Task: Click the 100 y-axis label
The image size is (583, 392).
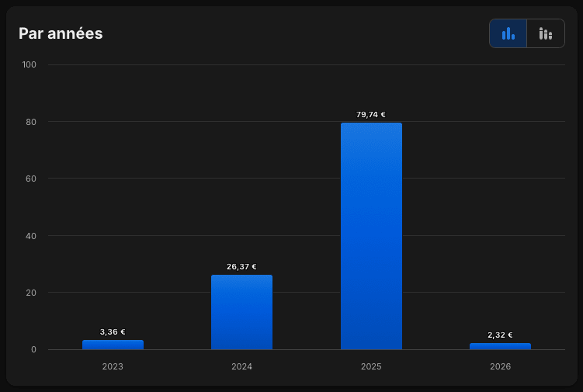Action: pos(29,64)
